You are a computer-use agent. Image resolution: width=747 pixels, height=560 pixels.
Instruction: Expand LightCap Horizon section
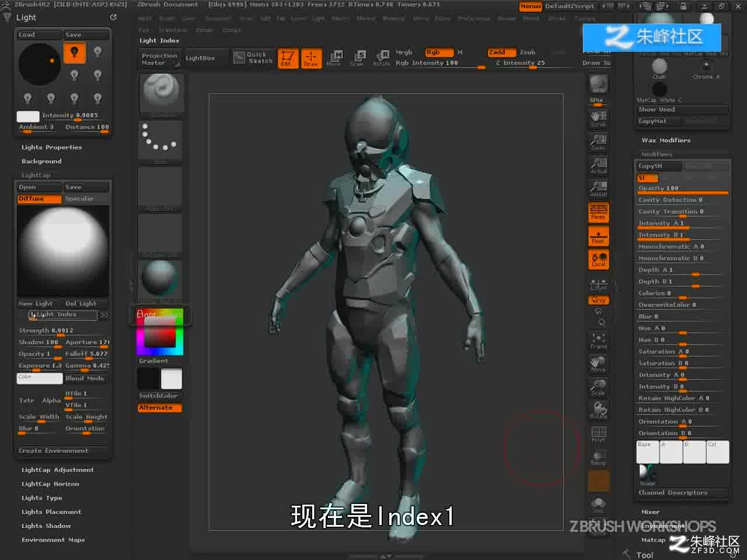pyautogui.click(x=50, y=484)
